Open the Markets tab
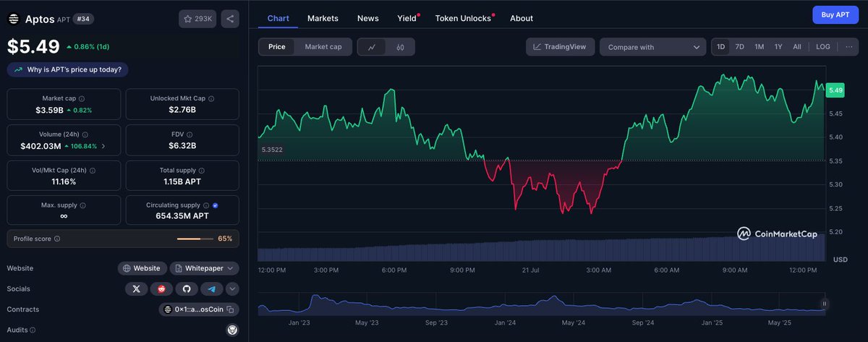The image size is (868, 342). (323, 18)
